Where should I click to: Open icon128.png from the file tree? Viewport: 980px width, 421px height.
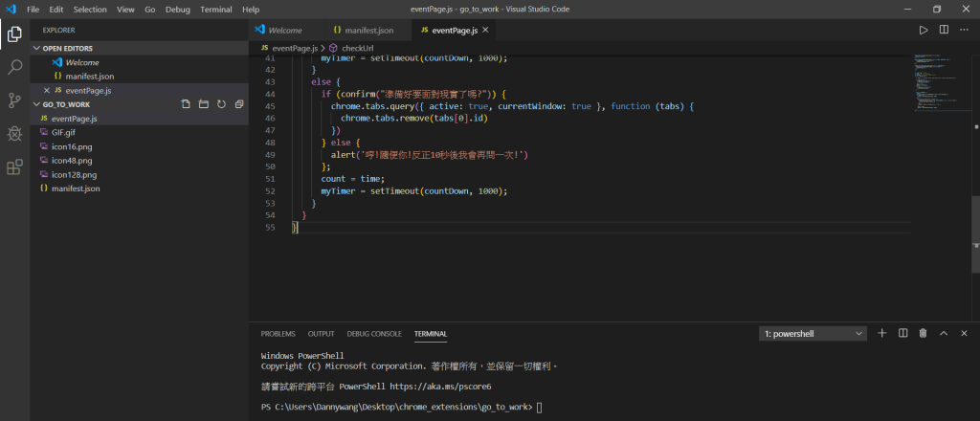(x=72, y=175)
